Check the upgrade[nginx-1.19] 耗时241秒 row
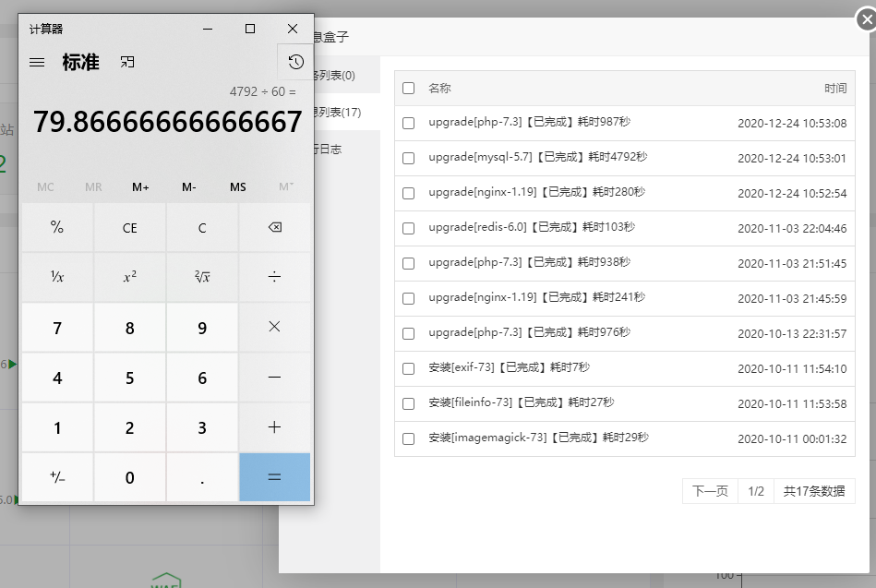Screen dimensions: 876x588 (x=408, y=298)
